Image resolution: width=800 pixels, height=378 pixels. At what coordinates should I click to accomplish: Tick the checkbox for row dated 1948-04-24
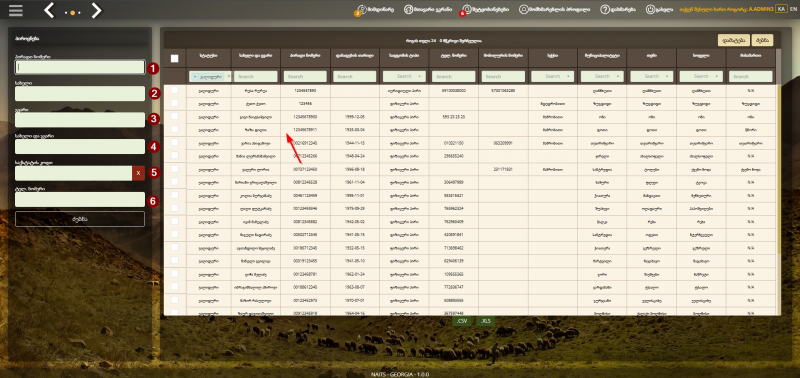(174, 156)
